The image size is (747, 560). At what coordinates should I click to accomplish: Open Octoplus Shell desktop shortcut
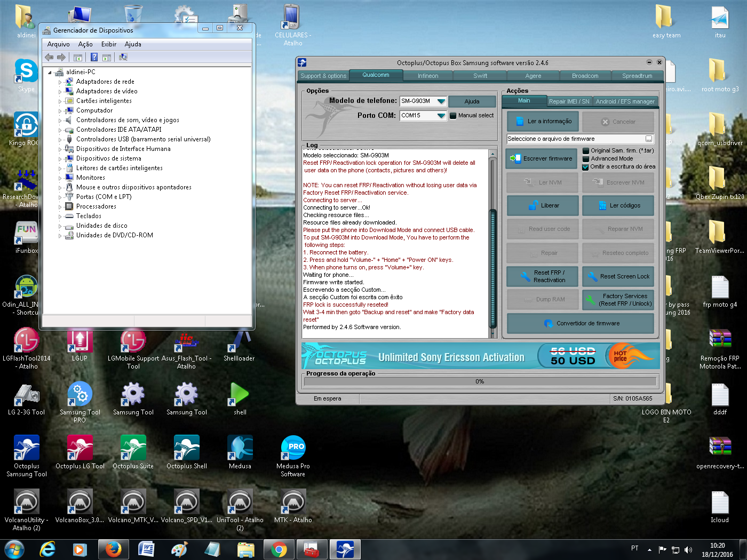click(187, 452)
